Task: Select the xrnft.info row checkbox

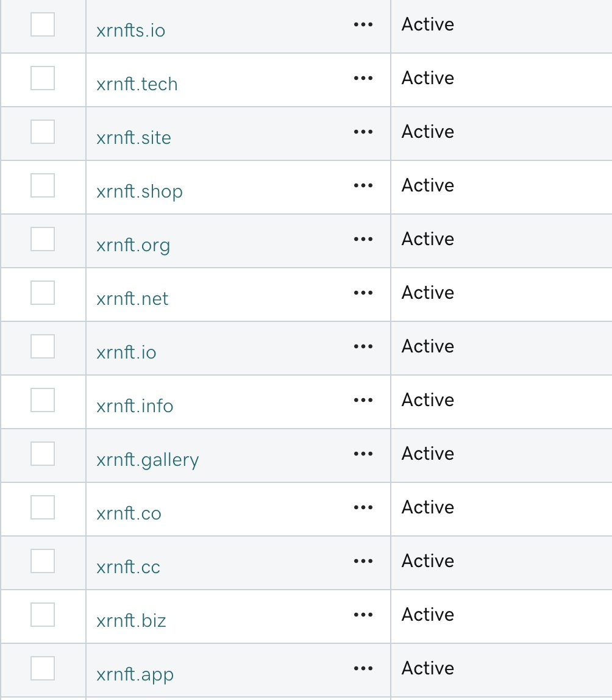Action: point(43,400)
